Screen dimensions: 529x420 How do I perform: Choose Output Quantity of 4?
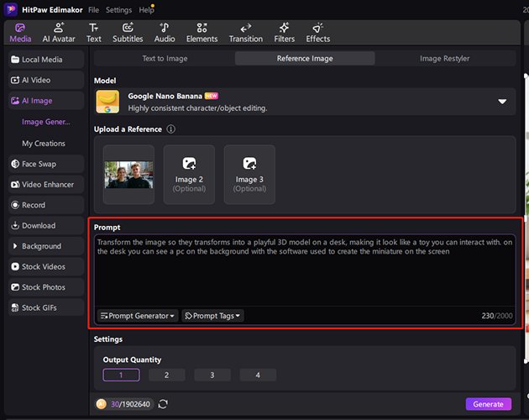[258, 375]
